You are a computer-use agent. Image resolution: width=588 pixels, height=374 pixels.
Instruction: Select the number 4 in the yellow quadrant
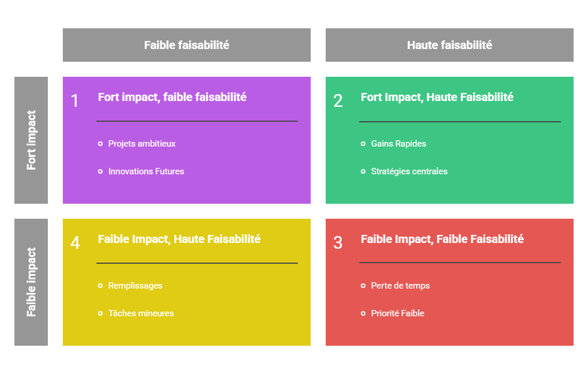pos(75,243)
